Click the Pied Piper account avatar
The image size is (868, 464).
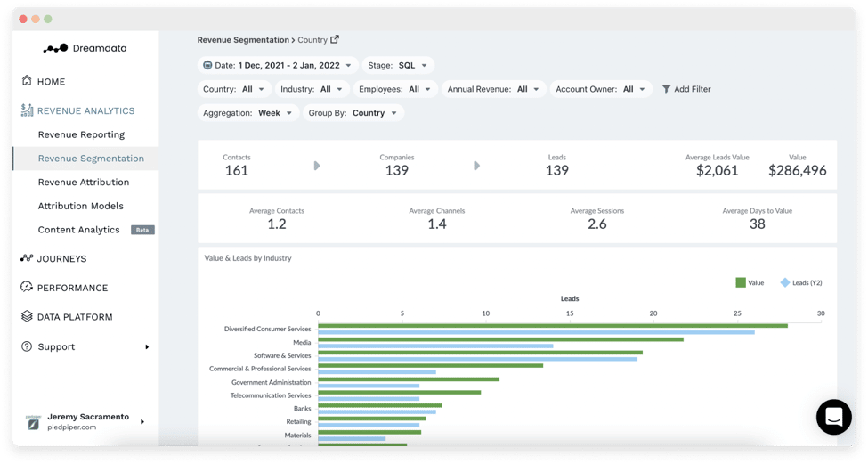33,423
